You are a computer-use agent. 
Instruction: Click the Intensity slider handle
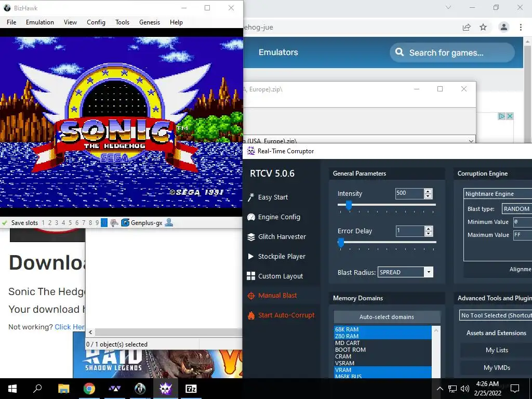(x=349, y=205)
